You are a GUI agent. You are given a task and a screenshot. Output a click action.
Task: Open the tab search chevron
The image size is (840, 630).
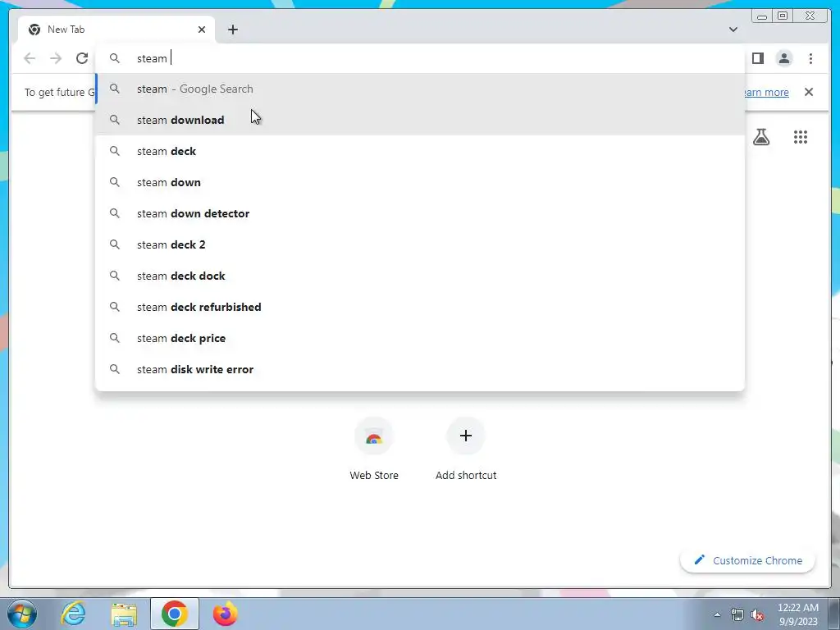point(733,30)
